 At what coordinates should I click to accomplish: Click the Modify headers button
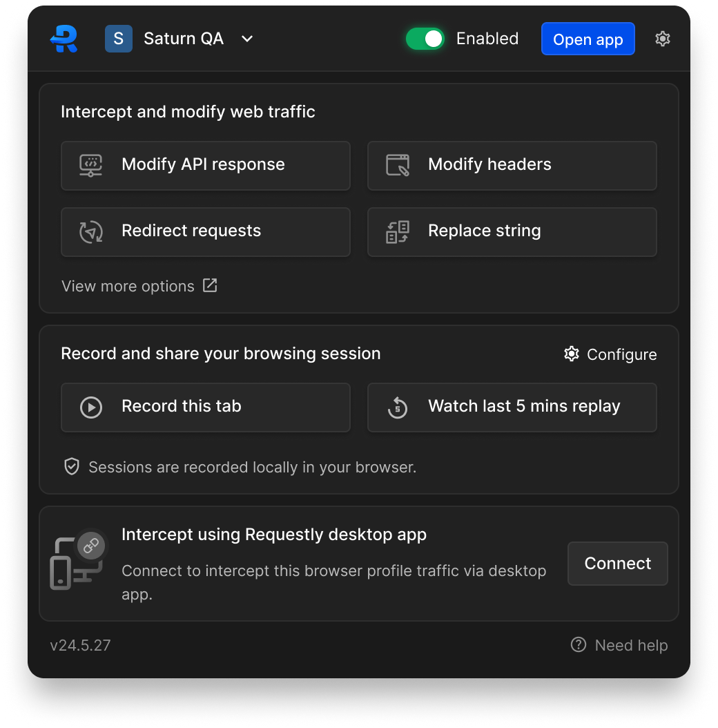tap(512, 166)
